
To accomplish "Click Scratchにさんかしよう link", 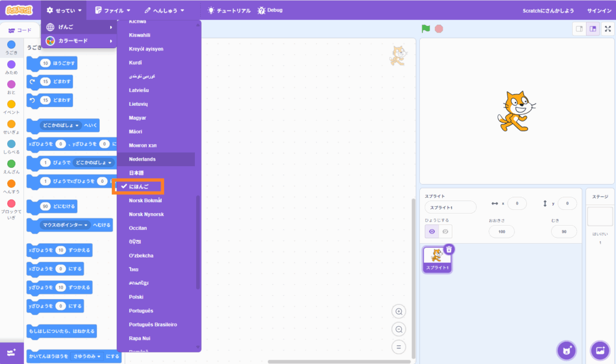I will tap(548, 11).
